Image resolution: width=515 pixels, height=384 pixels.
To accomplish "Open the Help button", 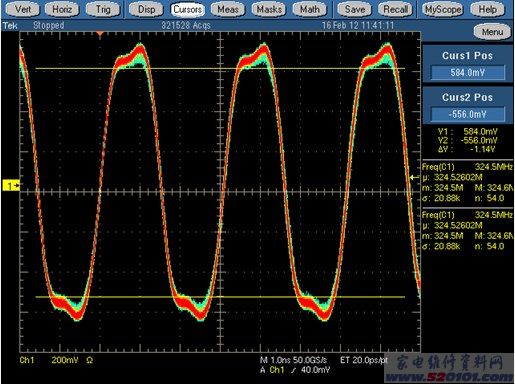I will pyautogui.click(x=487, y=10).
